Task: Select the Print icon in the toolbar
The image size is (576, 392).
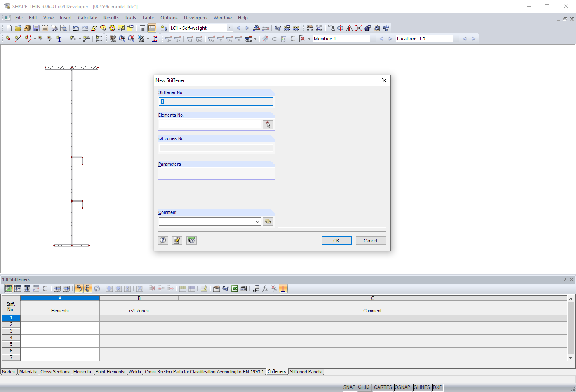Action: click(54, 28)
